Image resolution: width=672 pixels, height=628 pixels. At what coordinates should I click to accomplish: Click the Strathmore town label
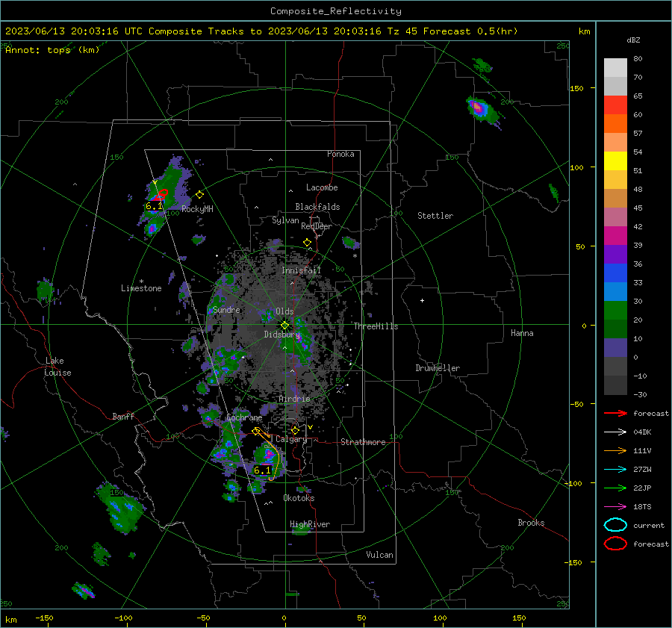[363, 442]
